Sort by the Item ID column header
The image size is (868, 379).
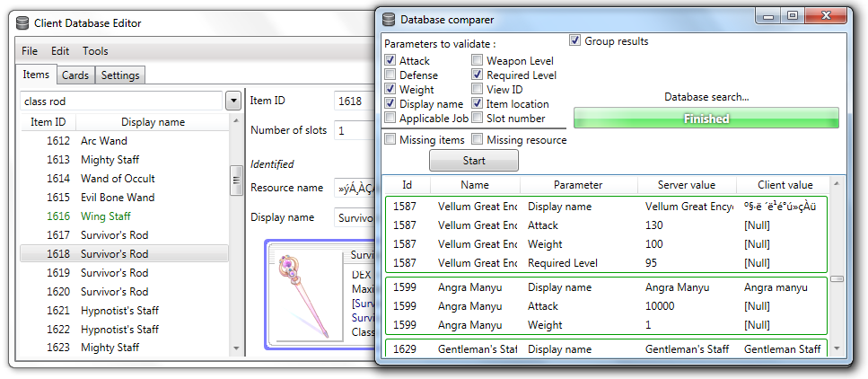[48, 122]
